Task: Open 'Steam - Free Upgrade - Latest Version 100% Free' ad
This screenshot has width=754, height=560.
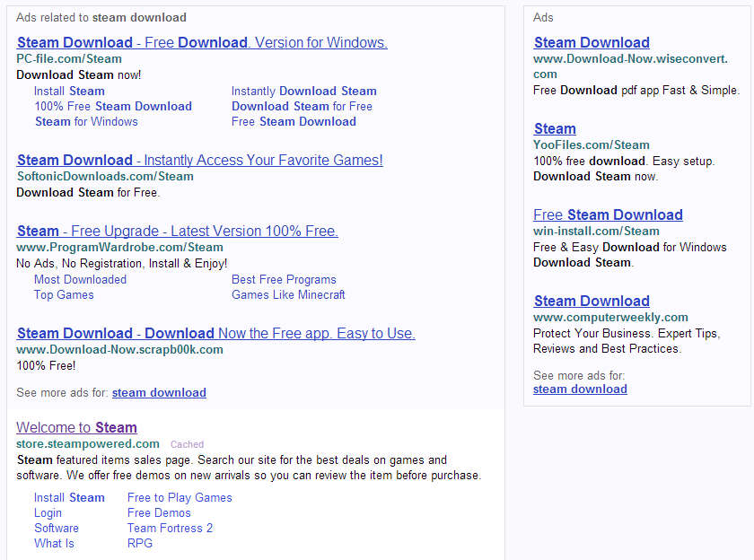Action: [x=178, y=232]
